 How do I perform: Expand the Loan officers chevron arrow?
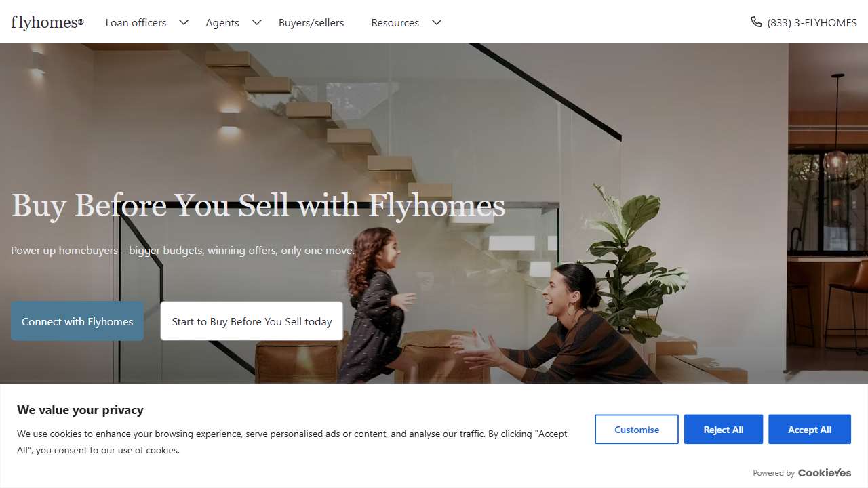click(x=184, y=22)
